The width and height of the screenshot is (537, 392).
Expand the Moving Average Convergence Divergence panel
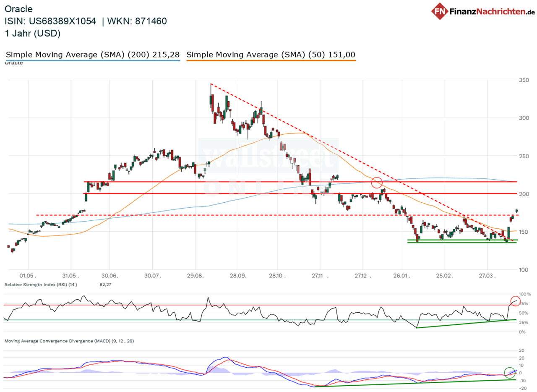click(x=70, y=341)
